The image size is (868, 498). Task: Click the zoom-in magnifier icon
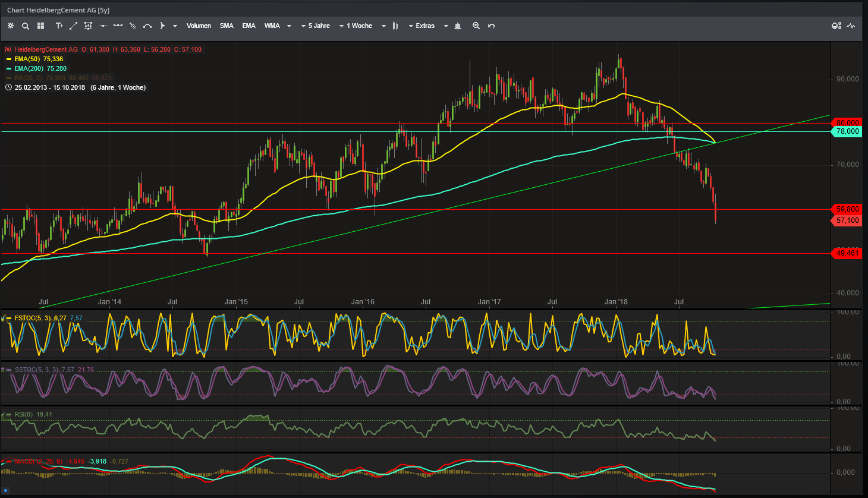coord(476,26)
